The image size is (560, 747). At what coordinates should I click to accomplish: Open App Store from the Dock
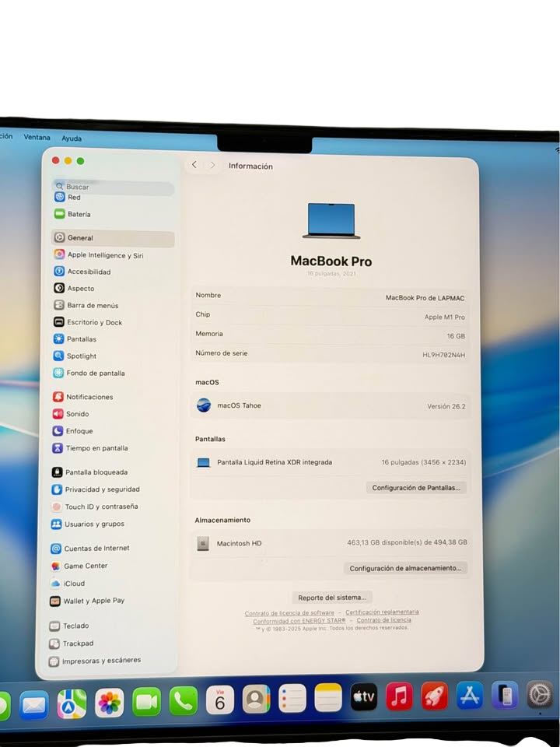pos(470,695)
